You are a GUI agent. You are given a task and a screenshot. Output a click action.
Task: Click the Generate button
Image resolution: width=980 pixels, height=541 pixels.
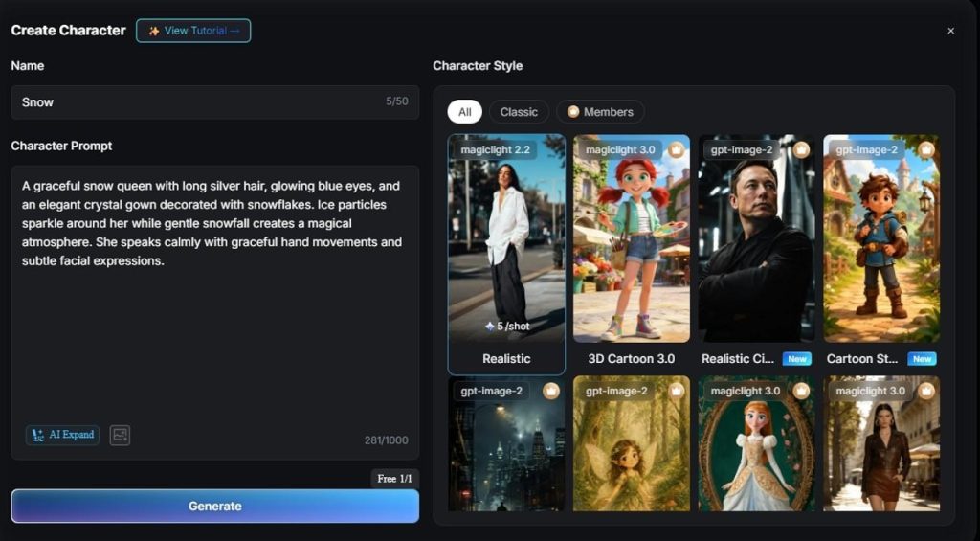215,506
